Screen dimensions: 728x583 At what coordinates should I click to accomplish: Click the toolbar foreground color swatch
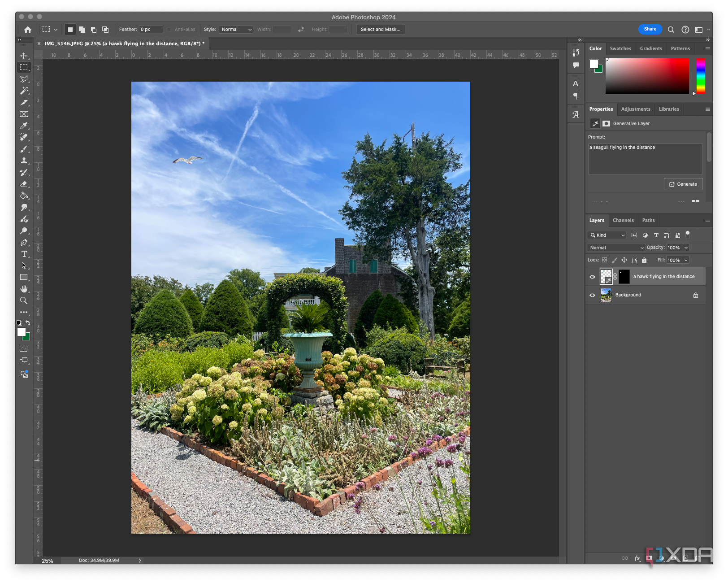click(22, 332)
